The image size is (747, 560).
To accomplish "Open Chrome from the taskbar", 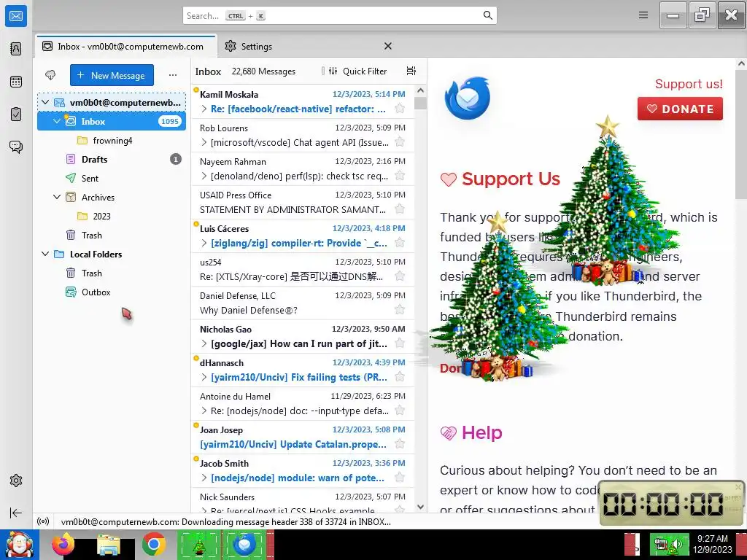I will (x=153, y=544).
